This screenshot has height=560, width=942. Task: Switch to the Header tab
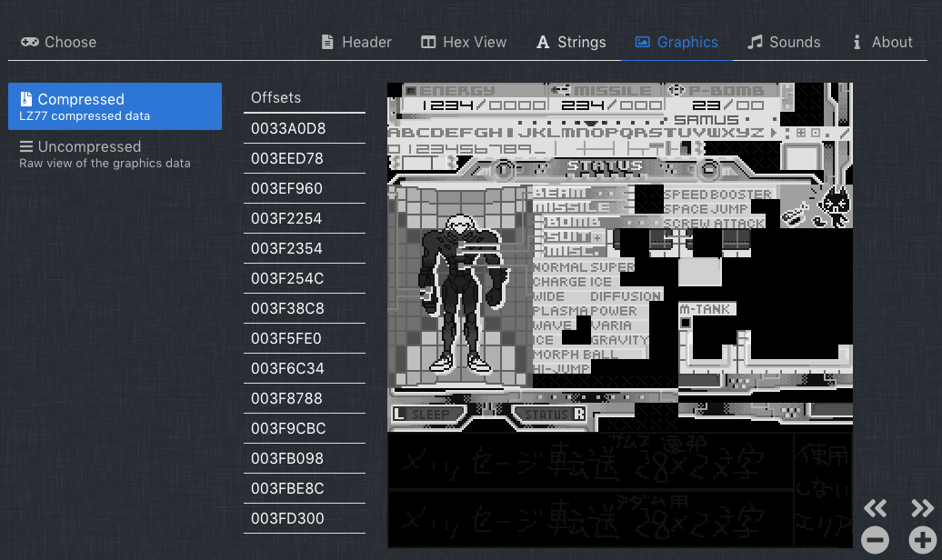coord(356,42)
